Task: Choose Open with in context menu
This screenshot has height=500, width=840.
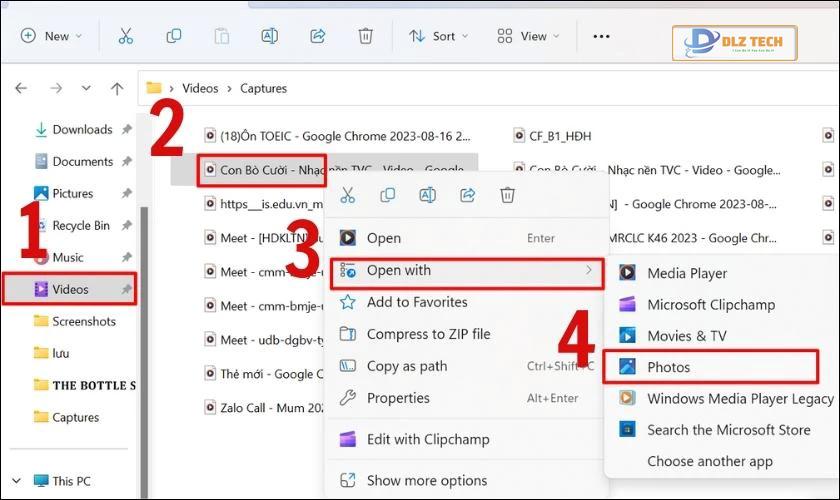Action: (467, 273)
